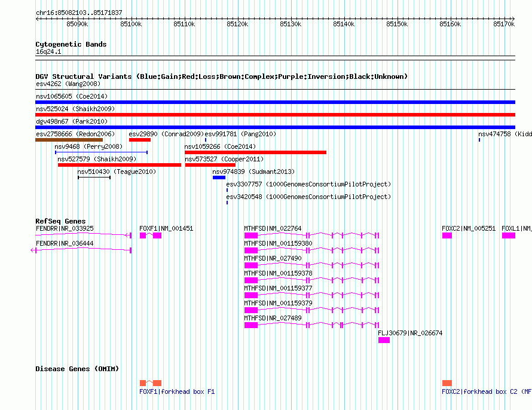Click the FOXC2 OMIM disease gene box
The width and height of the screenshot is (532, 410).
(x=447, y=383)
